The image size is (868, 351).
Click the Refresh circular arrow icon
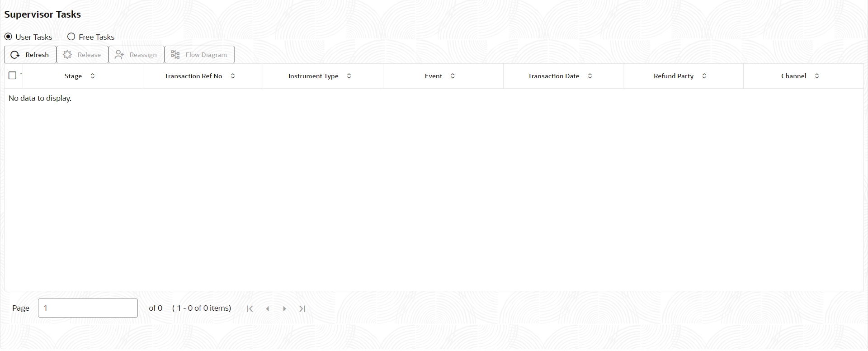(x=15, y=55)
